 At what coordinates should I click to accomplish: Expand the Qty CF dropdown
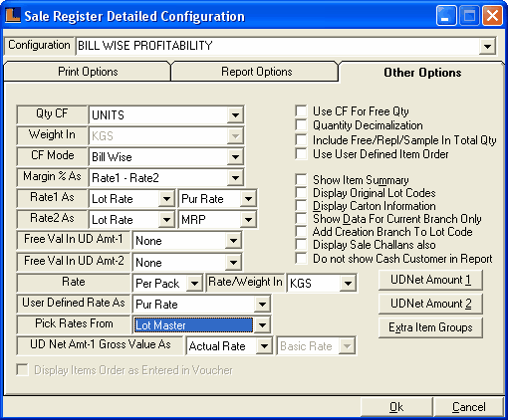pyautogui.click(x=235, y=115)
